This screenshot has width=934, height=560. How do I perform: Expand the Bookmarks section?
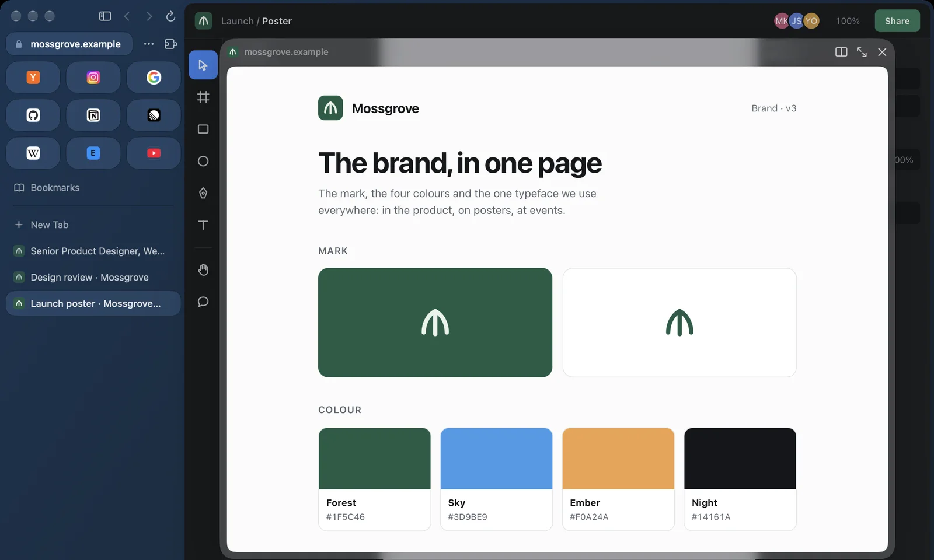[93, 188]
